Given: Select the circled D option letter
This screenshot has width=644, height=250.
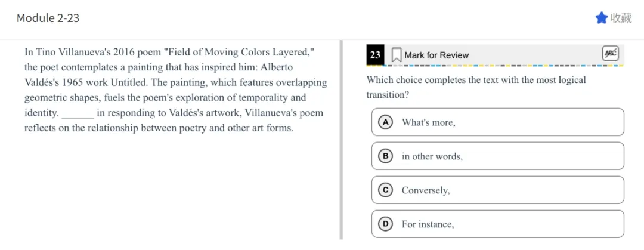Looking at the screenshot, I should tap(385, 224).
